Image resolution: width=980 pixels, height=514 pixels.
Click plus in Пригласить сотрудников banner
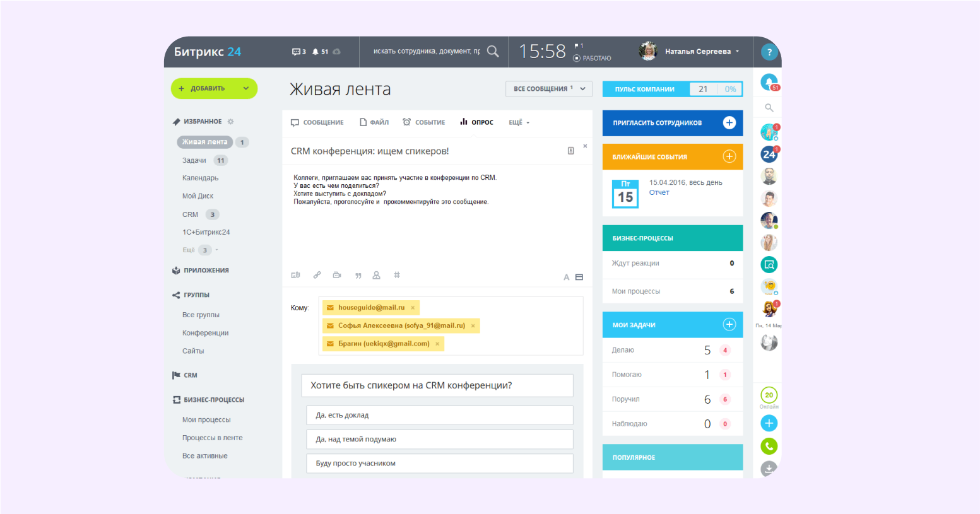pyautogui.click(x=729, y=122)
